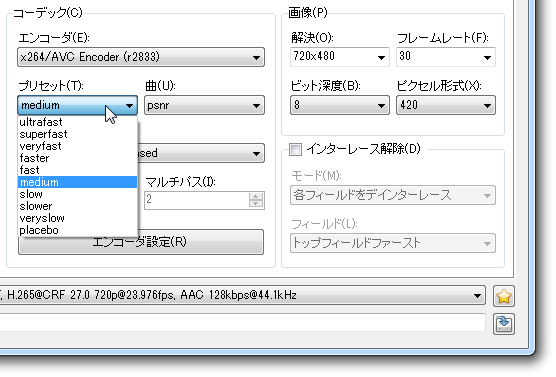This screenshot has height=377, width=556.
Task: Toggle インターレース解除(D) checkbox
Action: 295,149
